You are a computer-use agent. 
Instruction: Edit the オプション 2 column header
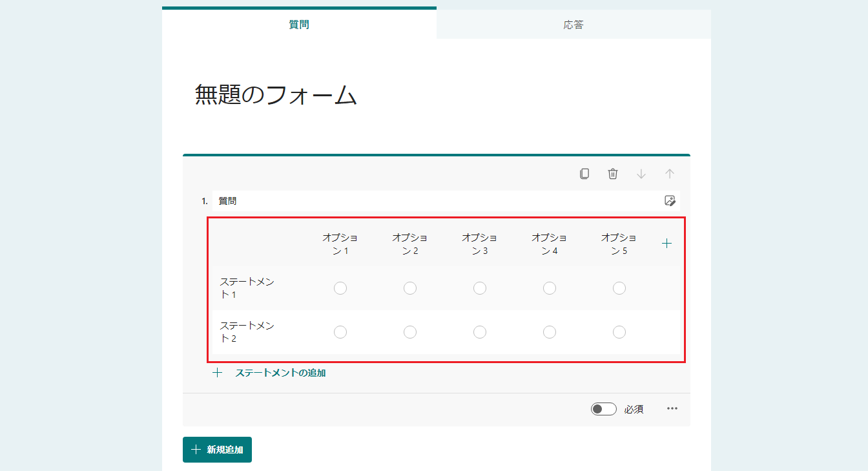[409, 244]
